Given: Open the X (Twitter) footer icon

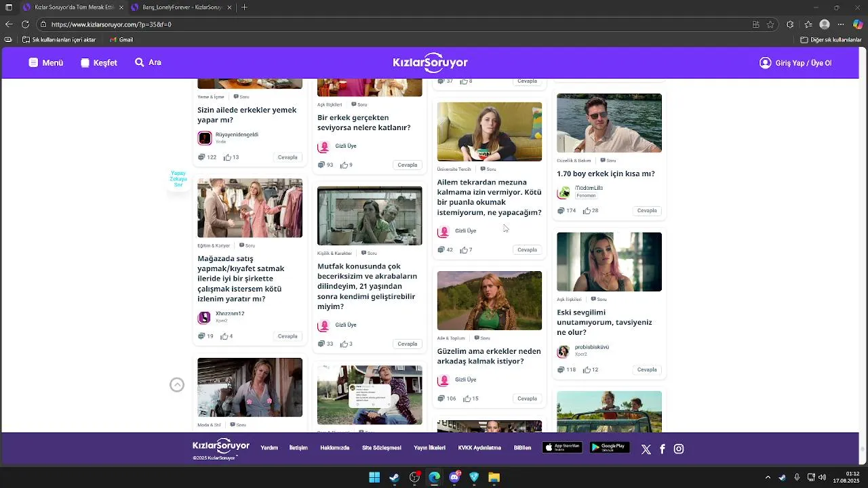Looking at the screenshot, I should coord(646,449).
